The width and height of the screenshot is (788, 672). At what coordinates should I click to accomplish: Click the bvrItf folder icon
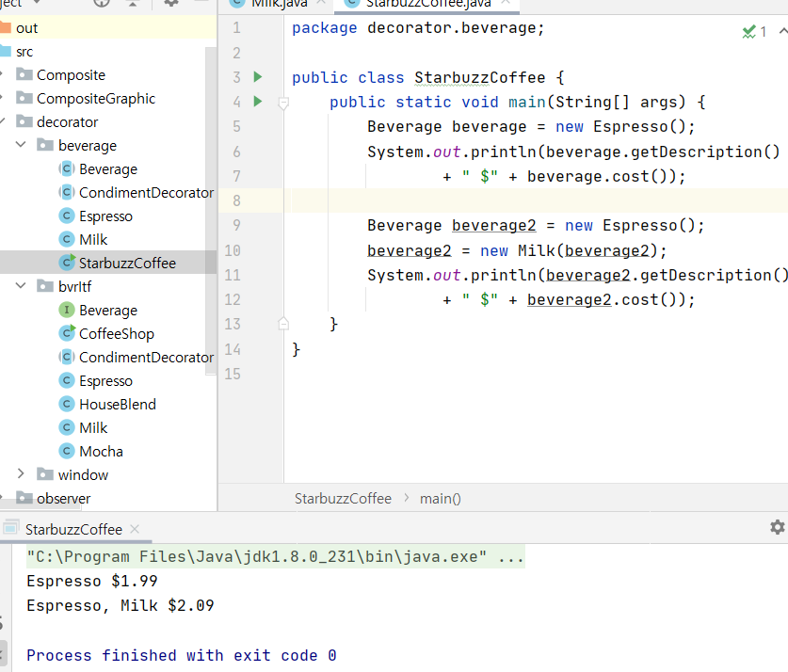coord(45,286)
